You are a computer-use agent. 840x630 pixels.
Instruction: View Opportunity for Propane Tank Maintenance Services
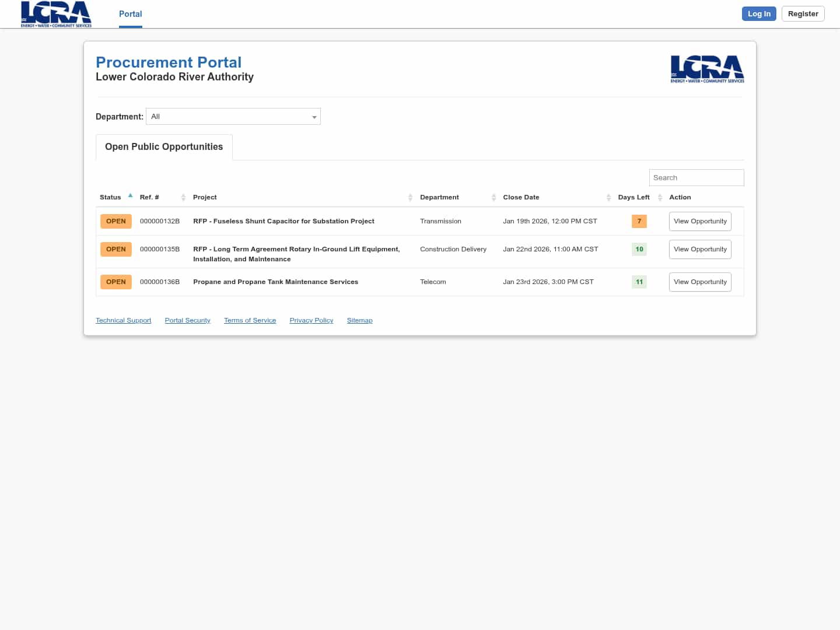pyautogui.click(x=700, y=282)
